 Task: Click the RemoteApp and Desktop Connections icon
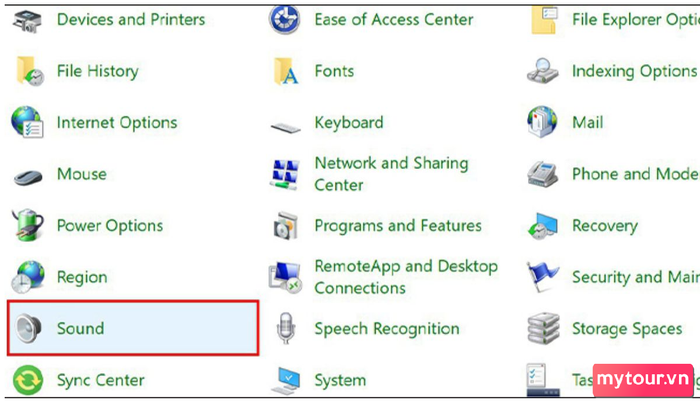pos(285,278)
